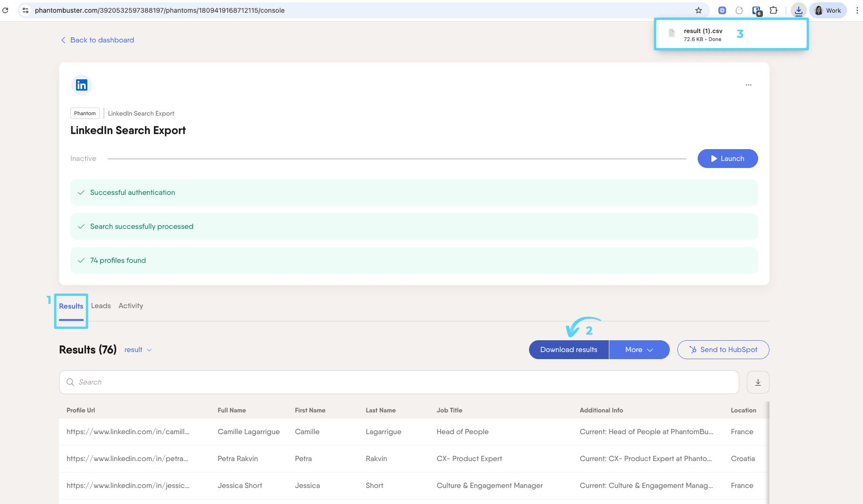The image size is (863, 504).
Task: Click the Download results button
Action: [x=569, y=350]
